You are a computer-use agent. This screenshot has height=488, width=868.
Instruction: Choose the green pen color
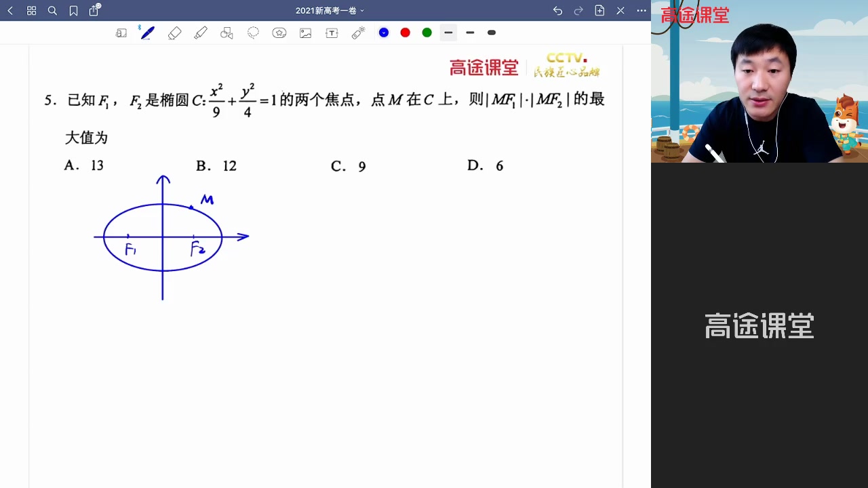coord(427,33)
